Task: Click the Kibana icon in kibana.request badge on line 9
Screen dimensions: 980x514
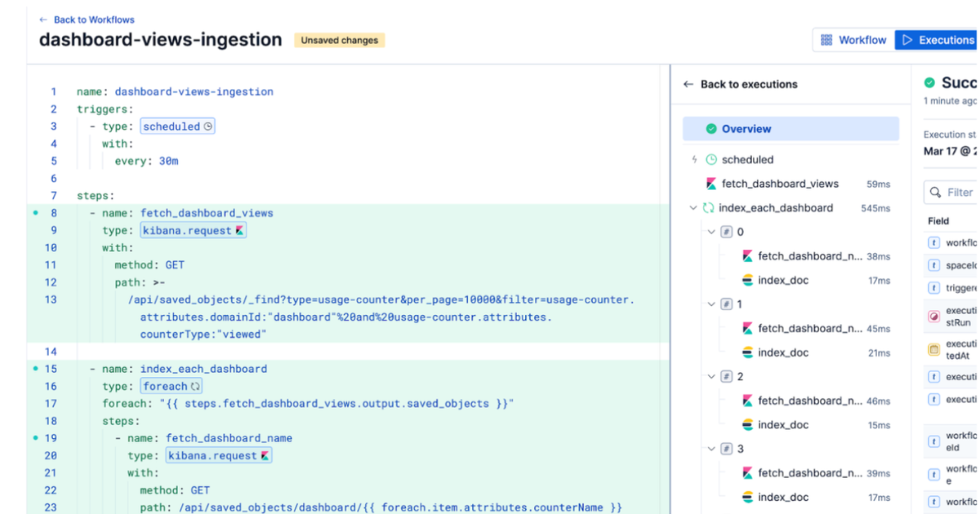Action: click(239, 231)
